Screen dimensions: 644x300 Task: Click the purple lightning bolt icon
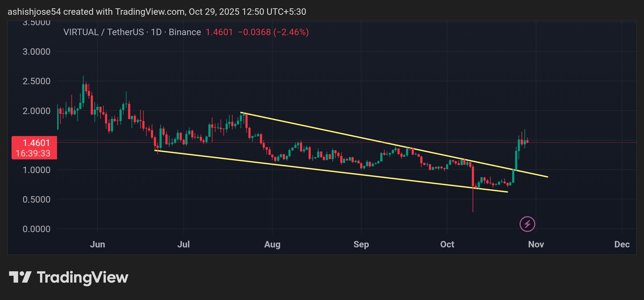pos(527,224)
